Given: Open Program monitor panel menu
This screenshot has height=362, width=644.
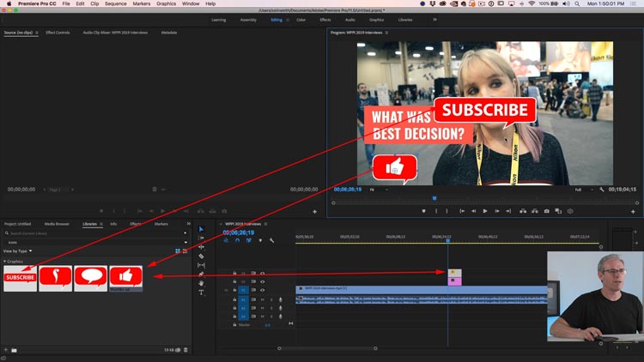Looking at the screenshot, I should [x=386, y=33].
